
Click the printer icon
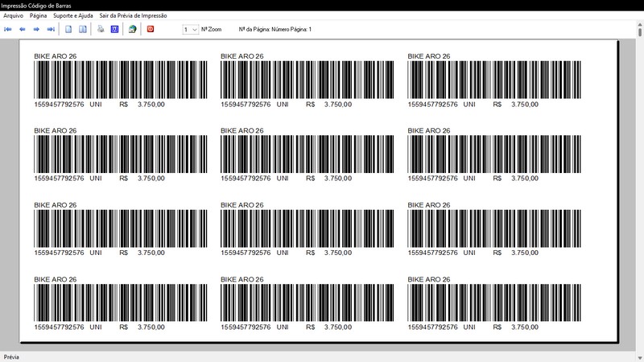(x=101, y=29)
